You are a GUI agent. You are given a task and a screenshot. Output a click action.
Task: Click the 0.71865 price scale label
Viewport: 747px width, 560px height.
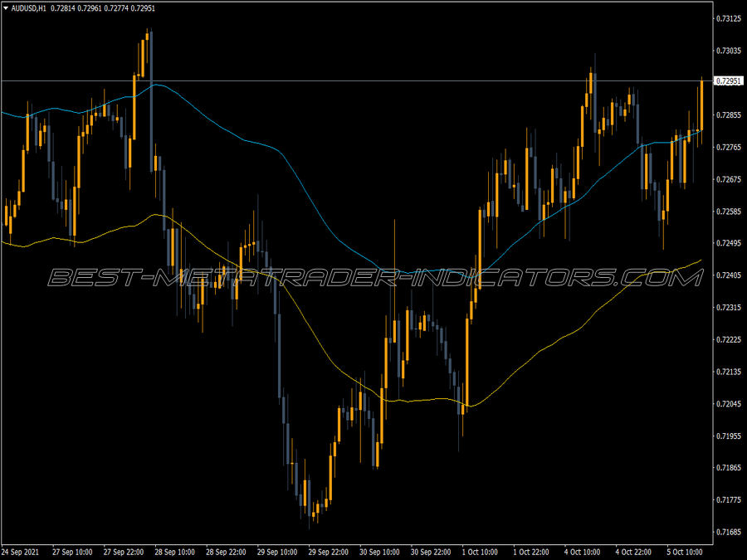pyautogui.click(x=729, y=468)
